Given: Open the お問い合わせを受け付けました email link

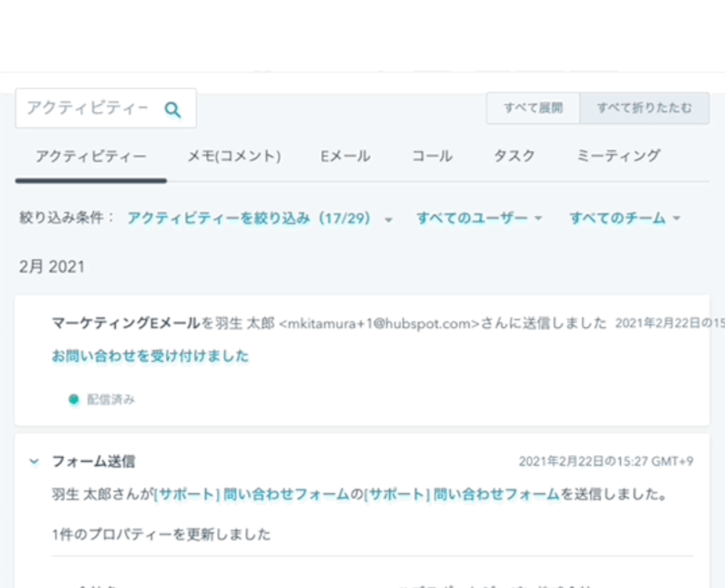Looking at the screenshot, I should (x=150, y=356).
